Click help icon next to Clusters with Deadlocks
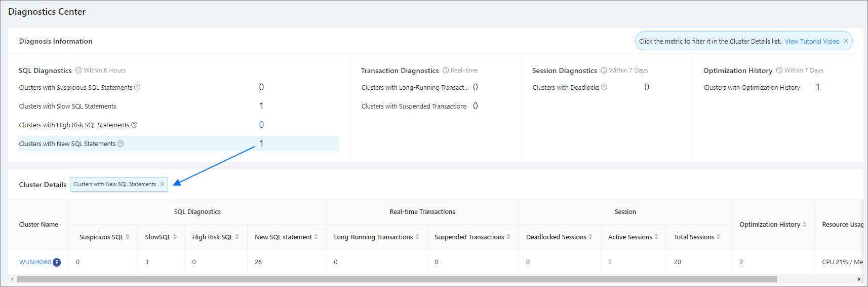 [604, 87]
